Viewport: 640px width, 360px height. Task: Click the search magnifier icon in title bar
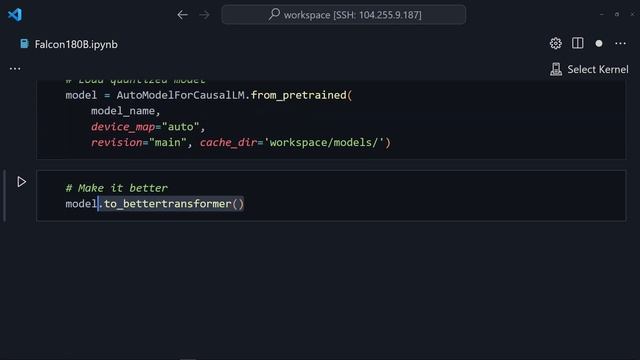point(274,14)
